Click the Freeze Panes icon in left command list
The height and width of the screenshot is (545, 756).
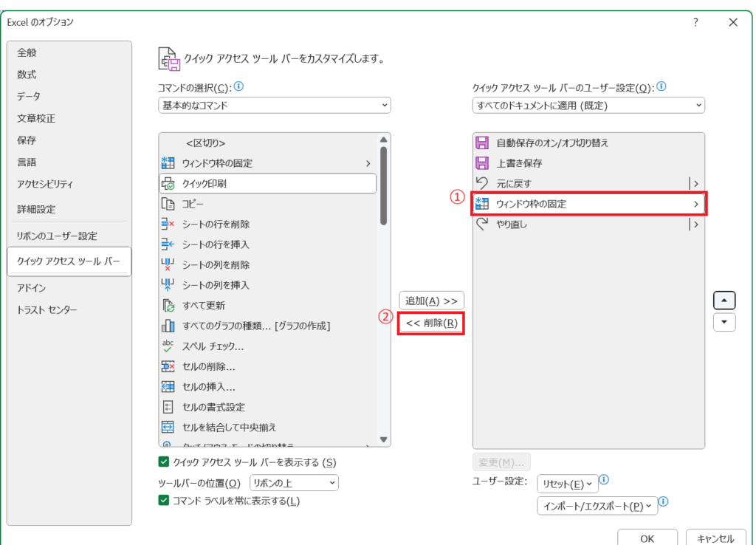tap(168, 163)
